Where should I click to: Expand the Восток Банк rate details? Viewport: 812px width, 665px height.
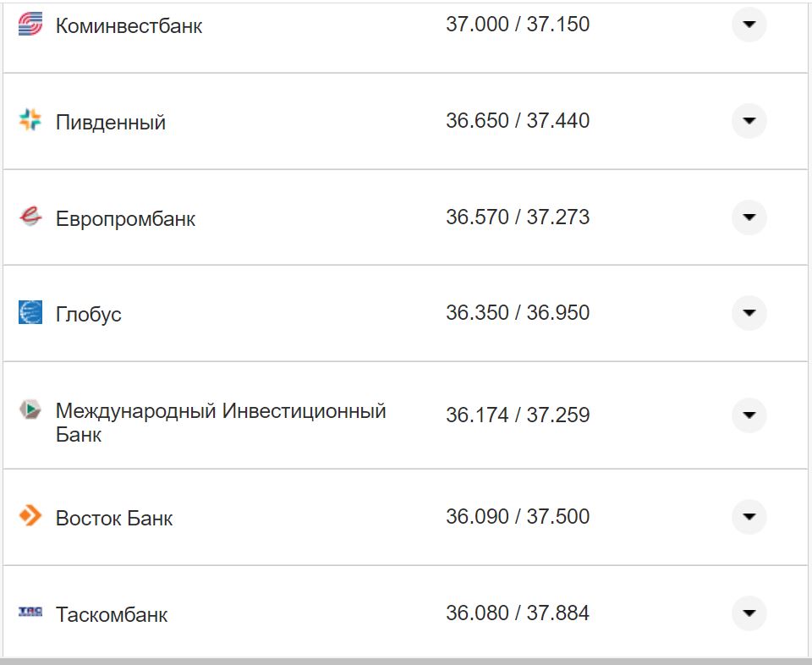click(749, 516)
